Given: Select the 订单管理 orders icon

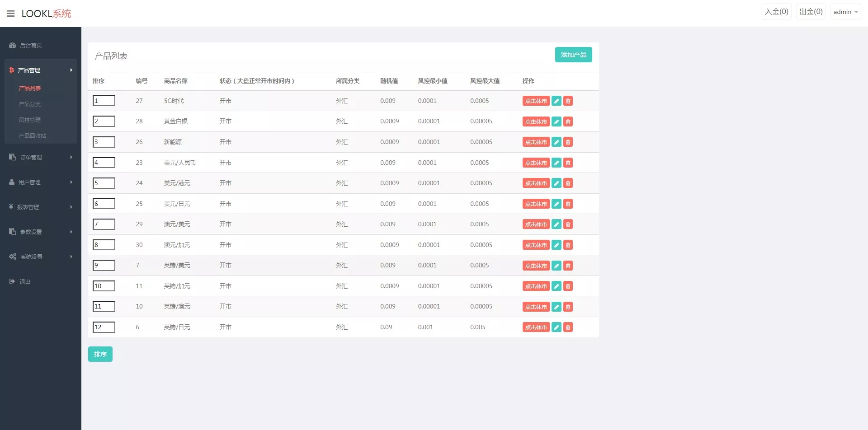Looking at the screenshot, I should pos(12,157).
